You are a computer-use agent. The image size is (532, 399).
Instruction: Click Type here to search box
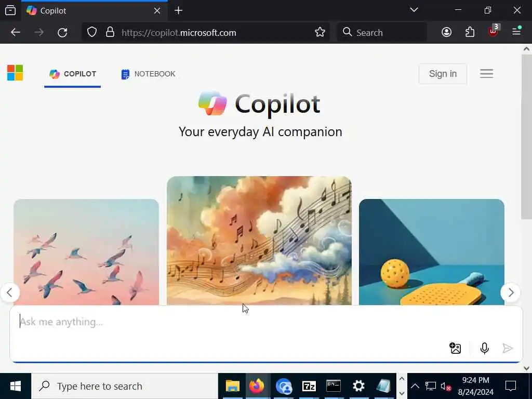tap(125, 386)
